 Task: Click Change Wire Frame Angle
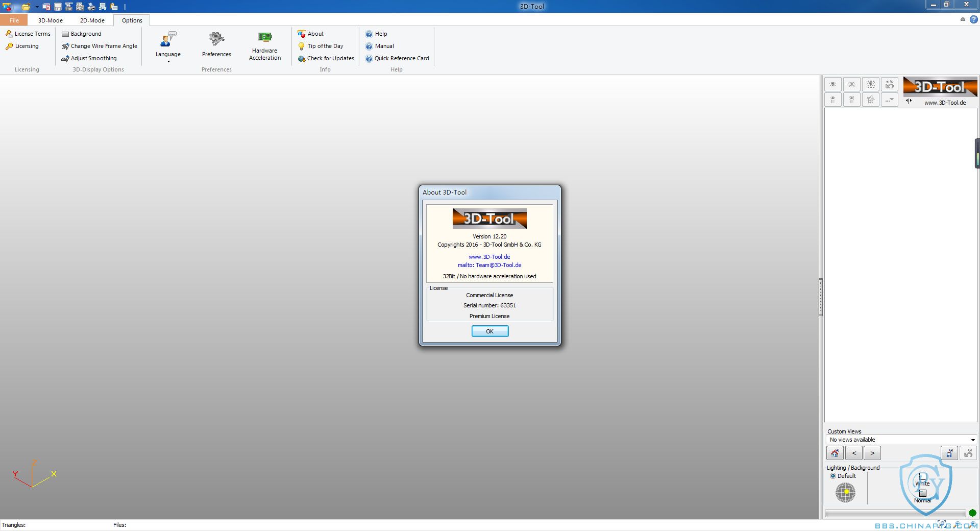point(100,46)
